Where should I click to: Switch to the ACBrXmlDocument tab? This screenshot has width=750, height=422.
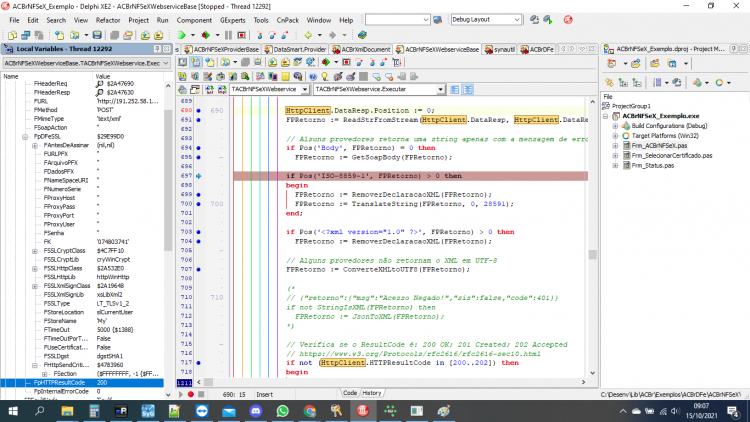click(362, 49)
